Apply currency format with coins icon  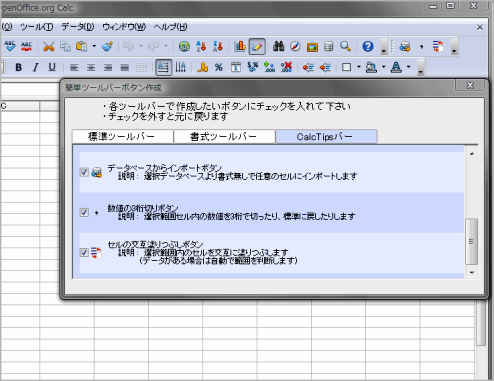pyautogui.click(x=202, y=67)
